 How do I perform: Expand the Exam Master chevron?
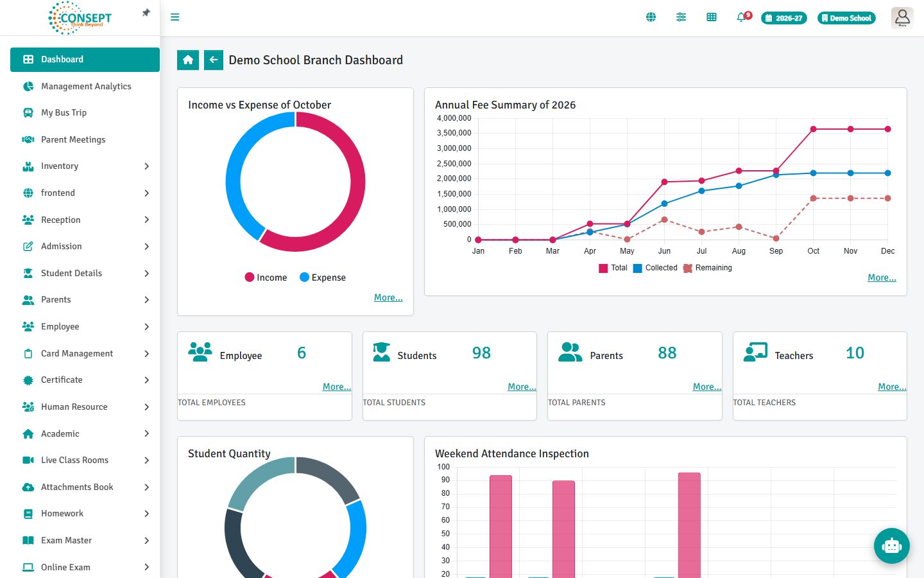click(x=146, y=541)
